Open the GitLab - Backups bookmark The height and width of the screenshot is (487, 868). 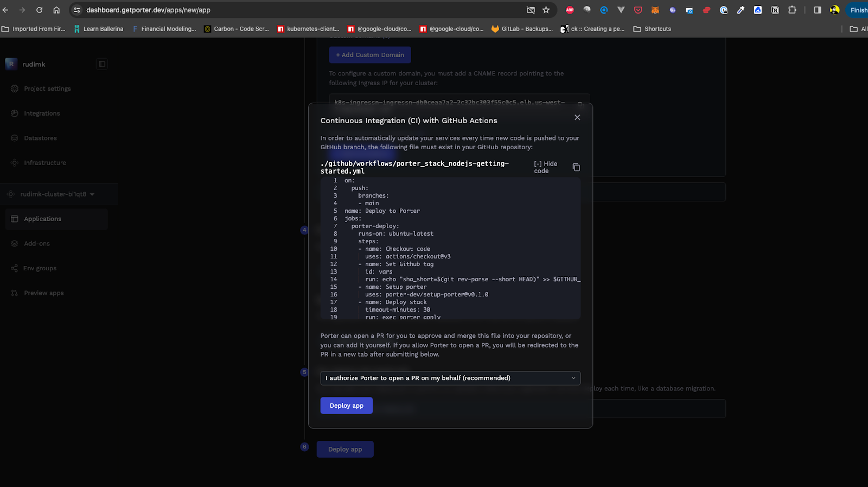click(x=522, y=29)
